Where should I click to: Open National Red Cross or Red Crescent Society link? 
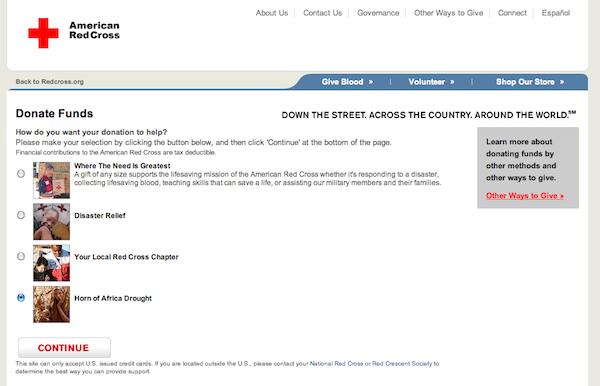[x=371, y=363]
